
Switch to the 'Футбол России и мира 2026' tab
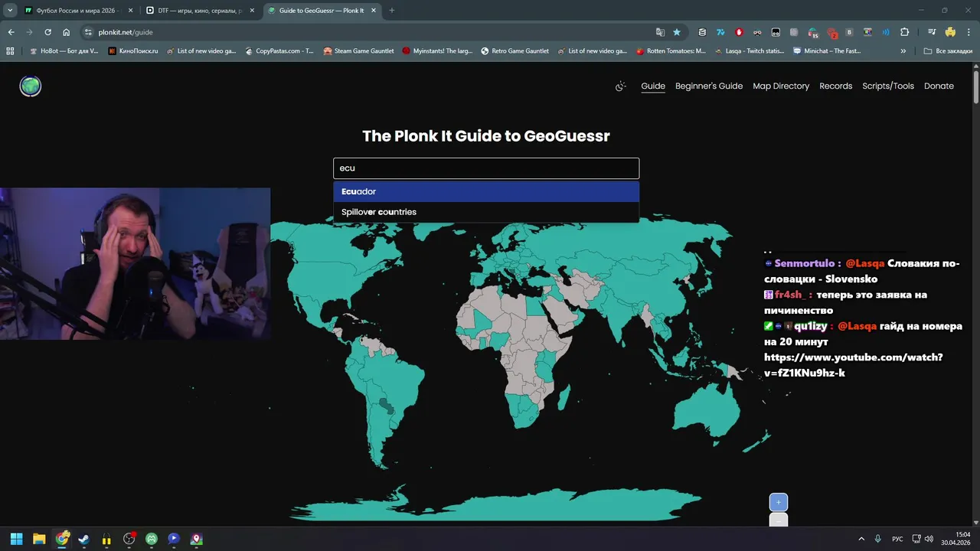(x=79, y=11)
